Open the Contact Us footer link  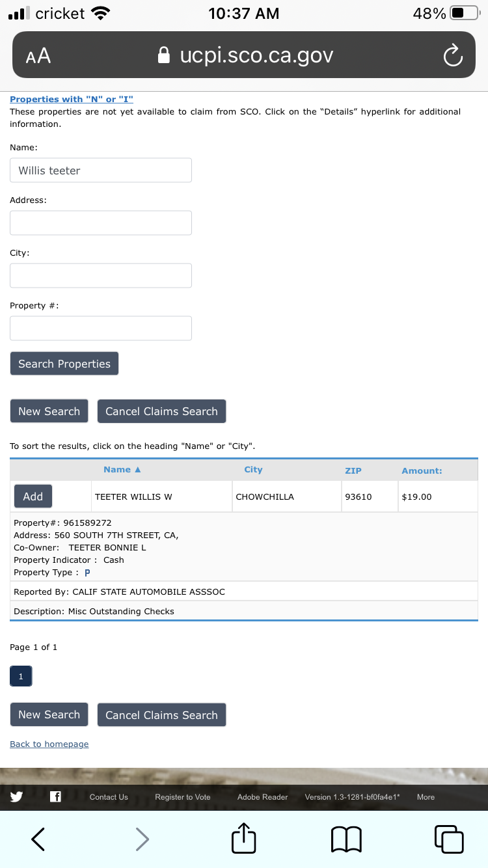(x=109, y=796)
